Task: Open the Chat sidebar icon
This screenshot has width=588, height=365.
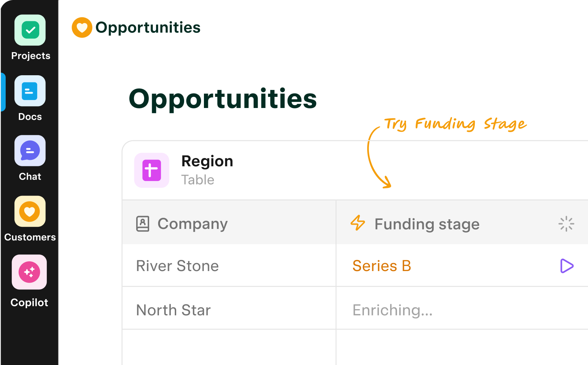Action: point(30,151)
